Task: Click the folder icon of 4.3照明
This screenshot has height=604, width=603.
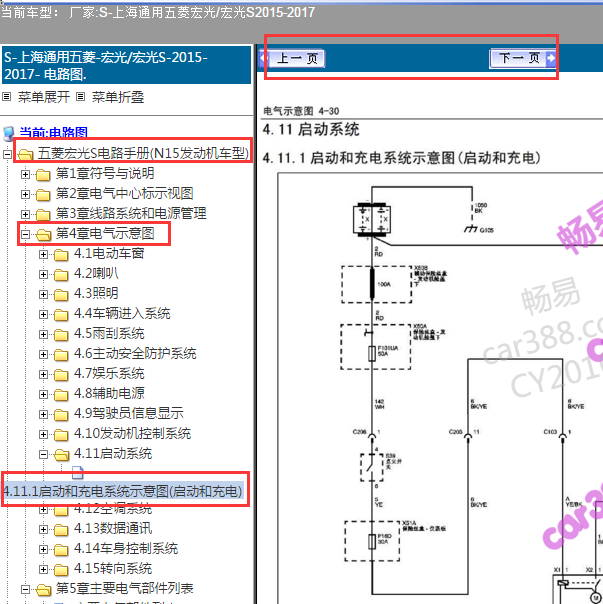Action: [61, 295]
